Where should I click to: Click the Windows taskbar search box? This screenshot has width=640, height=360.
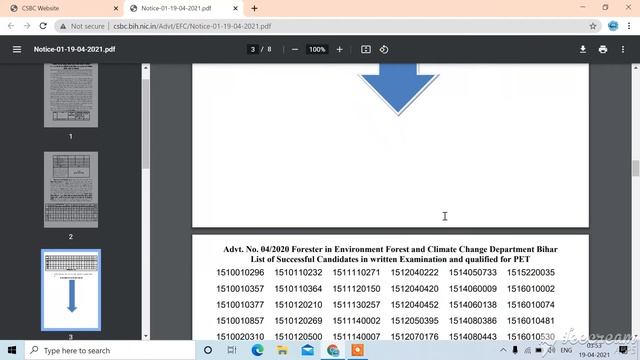point(110,350)
